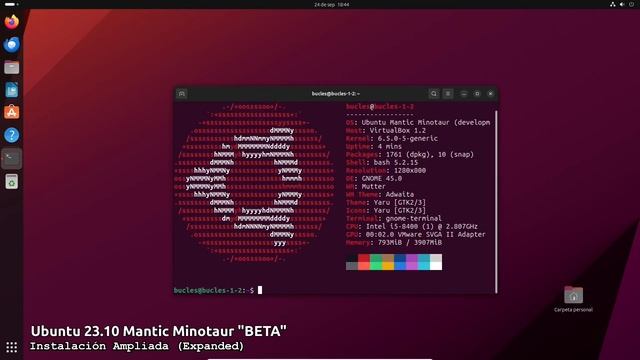Click the Memory 793MiB / 3907MiB line

click(394, 242)
